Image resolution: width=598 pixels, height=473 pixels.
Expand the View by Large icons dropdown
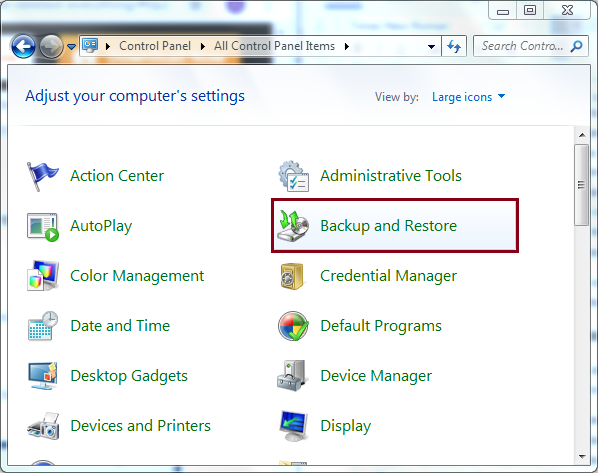tap(468, 97)
